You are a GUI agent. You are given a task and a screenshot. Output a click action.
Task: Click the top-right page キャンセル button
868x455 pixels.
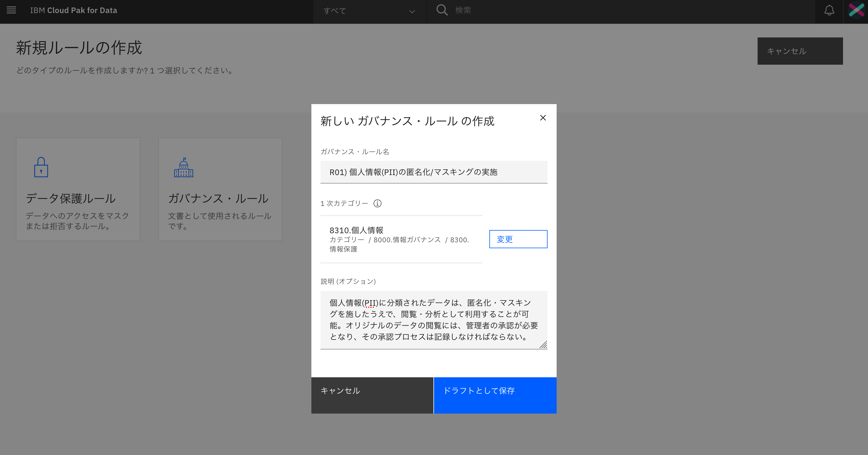point(800,51)
